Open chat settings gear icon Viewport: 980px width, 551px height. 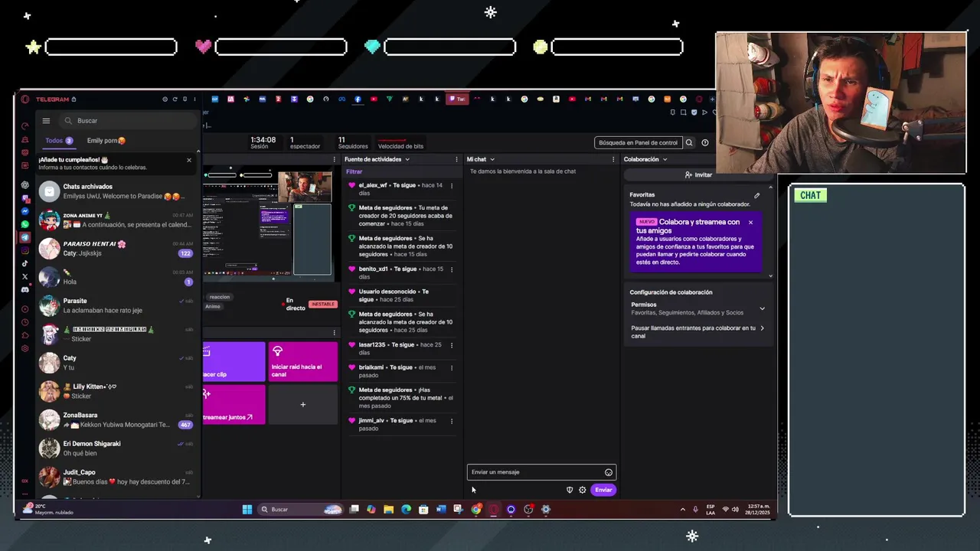[583, 490]
